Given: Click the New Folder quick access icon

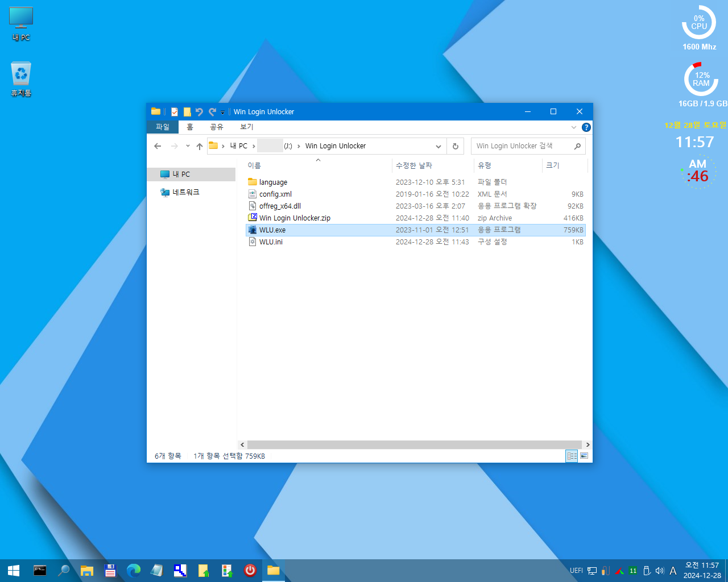Looking at the screenshot, I should click(x=187, y=112).
